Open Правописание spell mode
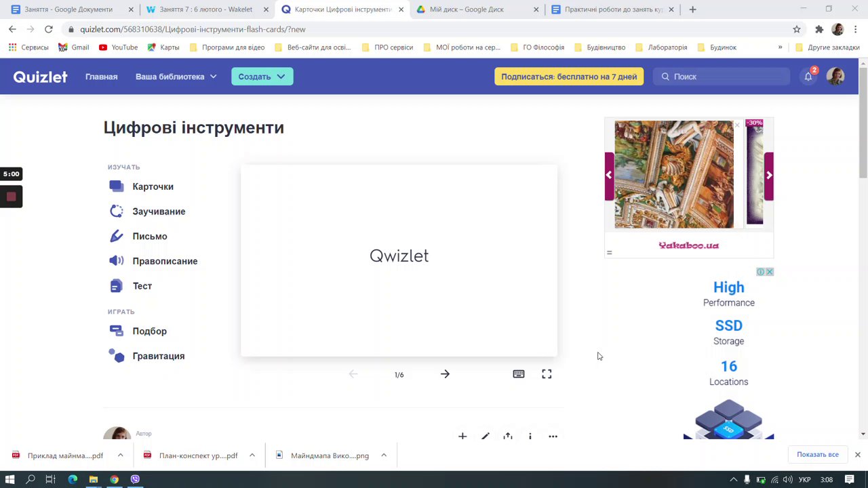This screenshot has width=868, height=488. point(153,261)
